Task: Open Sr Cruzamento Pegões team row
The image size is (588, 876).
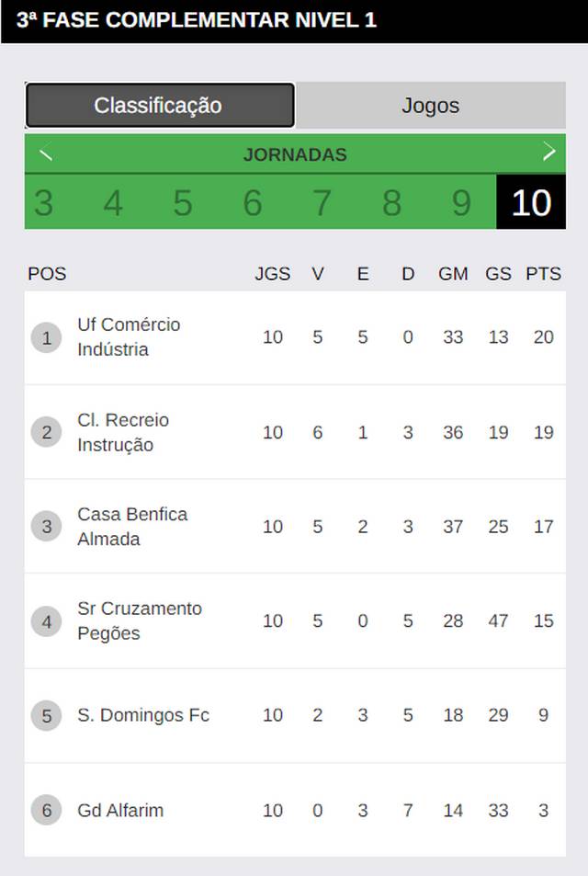Action: coord(295,620)
